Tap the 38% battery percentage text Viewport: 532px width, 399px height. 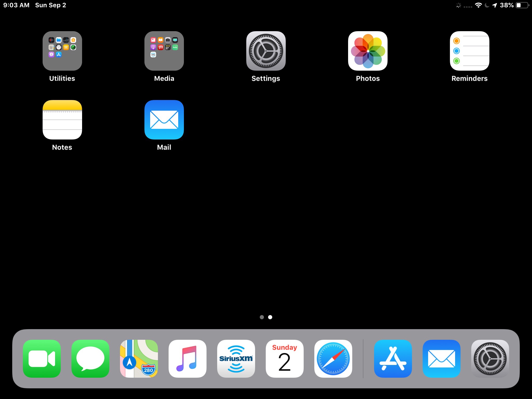tap(507, 5)
